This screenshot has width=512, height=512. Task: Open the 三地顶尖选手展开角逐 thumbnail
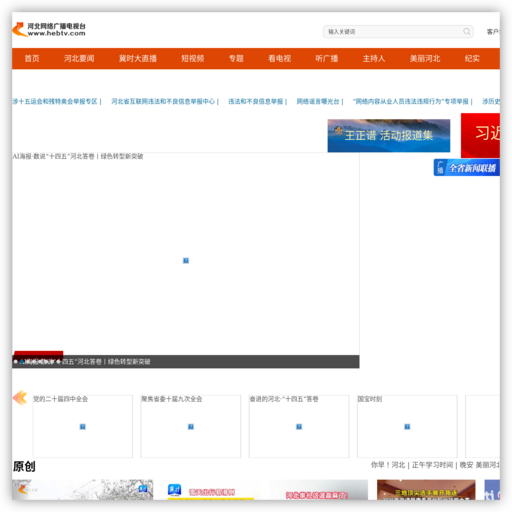[x=426, y=490]
